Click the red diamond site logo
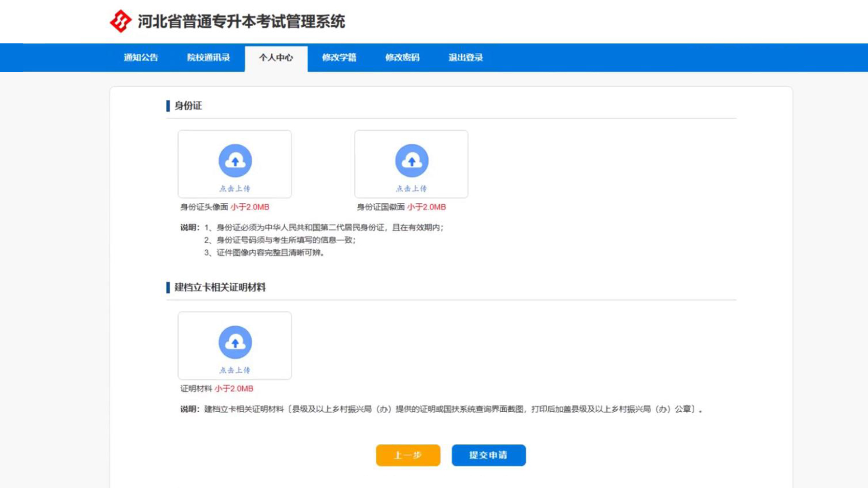 coord(120,21)
